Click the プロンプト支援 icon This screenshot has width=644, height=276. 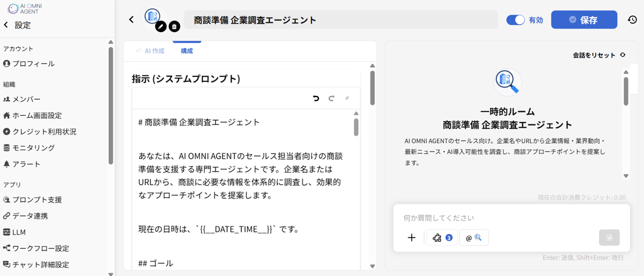coord(6,200)
